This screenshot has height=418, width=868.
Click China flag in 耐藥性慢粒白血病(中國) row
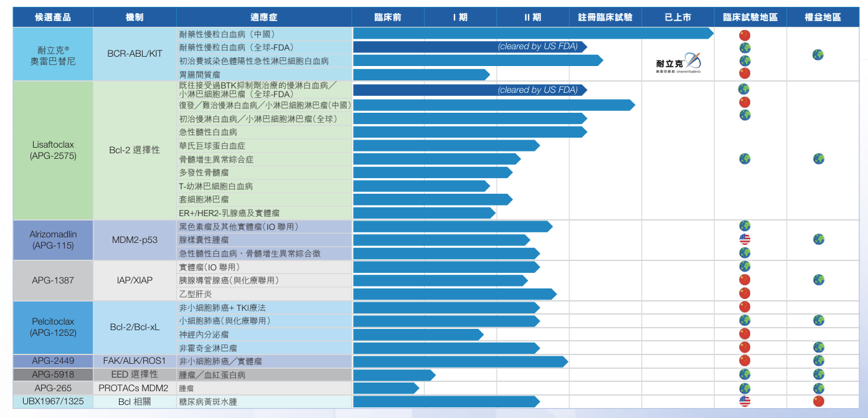coord(744,35)
